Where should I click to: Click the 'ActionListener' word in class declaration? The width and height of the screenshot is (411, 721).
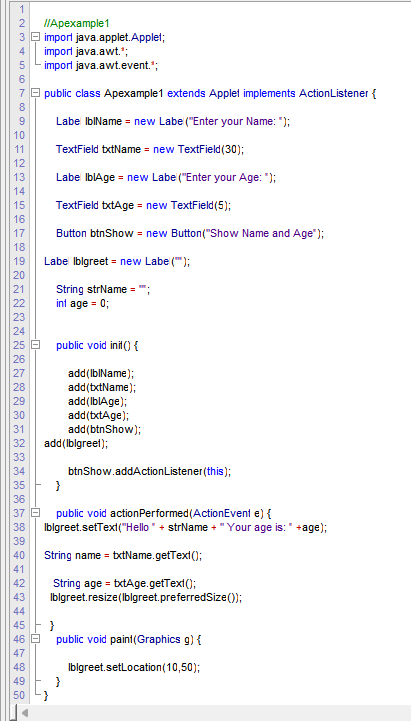tap(333, 93)
